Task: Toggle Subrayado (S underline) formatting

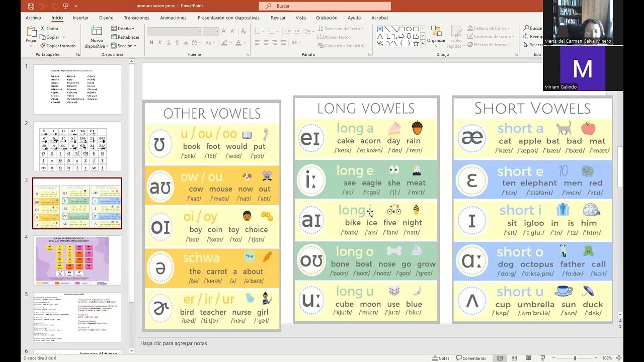Action: [169, 43]
